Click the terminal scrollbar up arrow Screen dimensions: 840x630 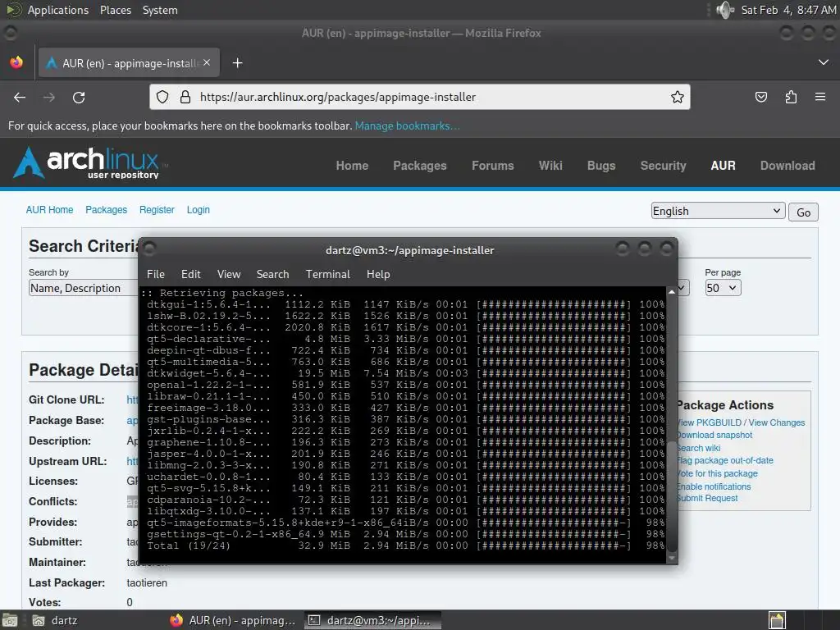671,292
